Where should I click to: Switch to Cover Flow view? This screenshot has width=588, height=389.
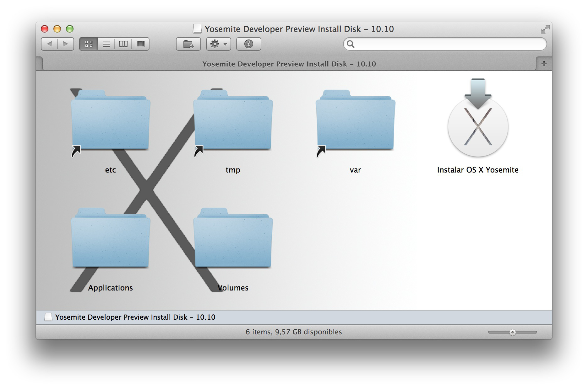coord(140,44)
